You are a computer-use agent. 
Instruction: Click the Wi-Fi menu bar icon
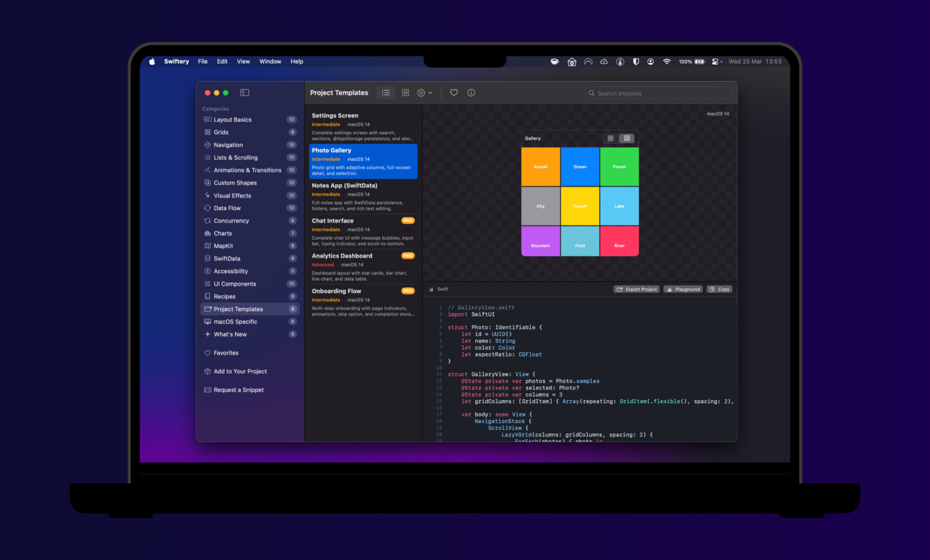(666, 62)
